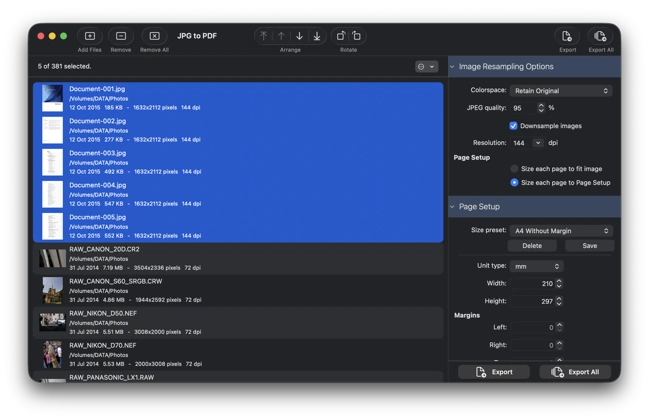This screenshot has height=419, width=649.
Task: Click the Document-001.jpg thumbnail
Action: 53,98
